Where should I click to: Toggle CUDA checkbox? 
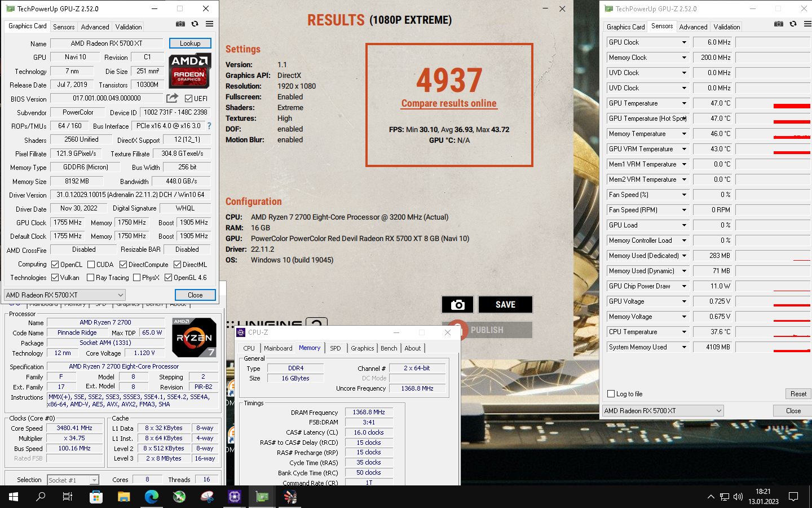pos(91,265)
